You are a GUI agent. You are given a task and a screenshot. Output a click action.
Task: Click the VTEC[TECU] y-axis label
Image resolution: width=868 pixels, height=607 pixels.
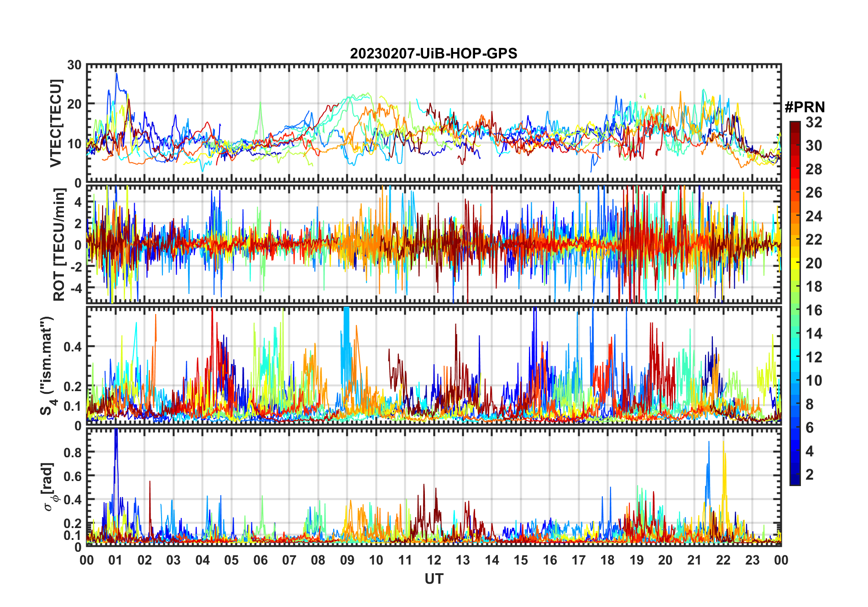56,123
